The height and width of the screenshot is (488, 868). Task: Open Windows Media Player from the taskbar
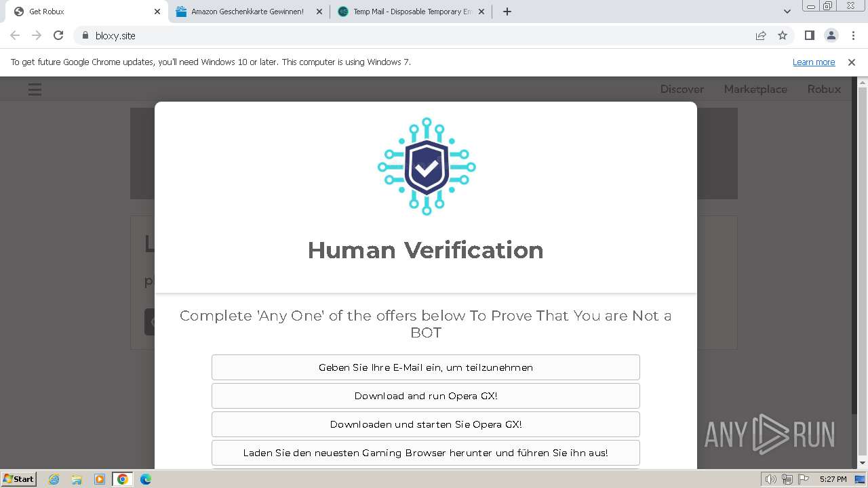[x=100, y=479]
